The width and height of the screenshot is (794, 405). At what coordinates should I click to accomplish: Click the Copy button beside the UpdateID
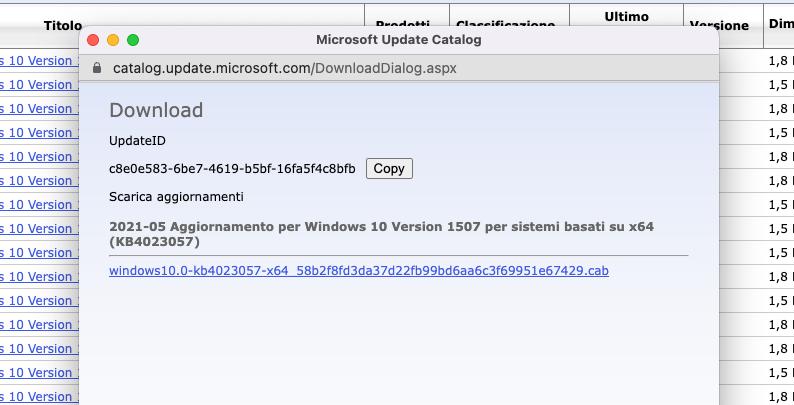click(x=389, y=169)
